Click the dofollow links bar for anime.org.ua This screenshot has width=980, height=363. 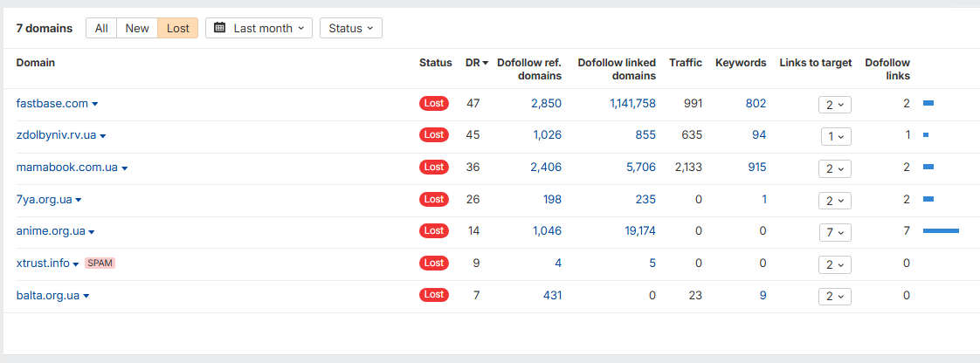tap(941, 231)
